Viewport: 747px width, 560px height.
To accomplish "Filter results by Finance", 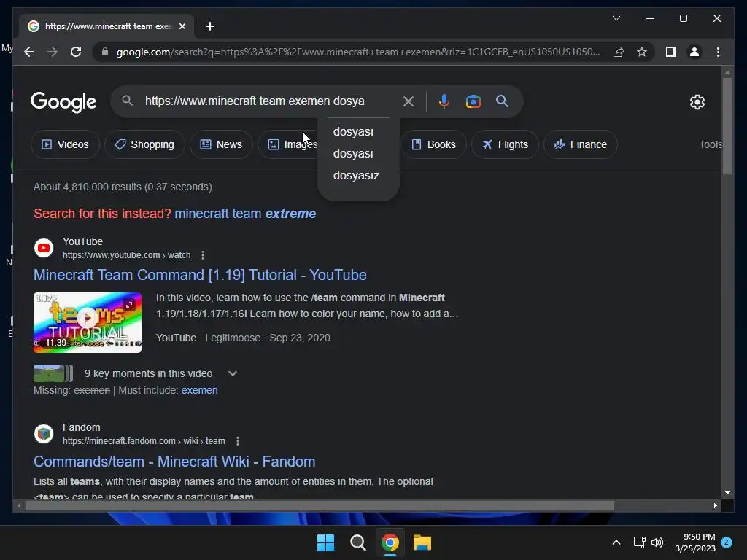I will tap(580, 144).
